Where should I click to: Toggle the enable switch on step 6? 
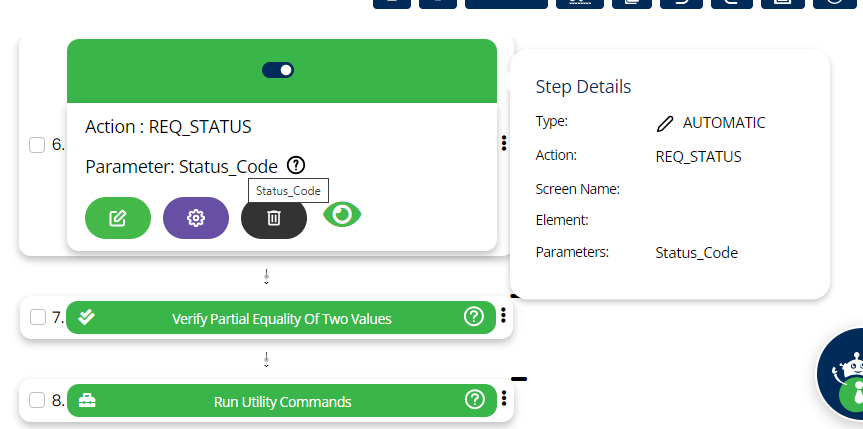click(278, 70)
